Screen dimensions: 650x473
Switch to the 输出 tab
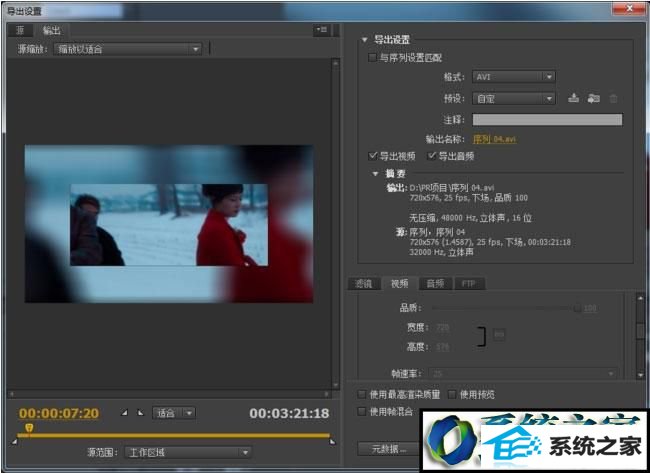pos(51,30)
